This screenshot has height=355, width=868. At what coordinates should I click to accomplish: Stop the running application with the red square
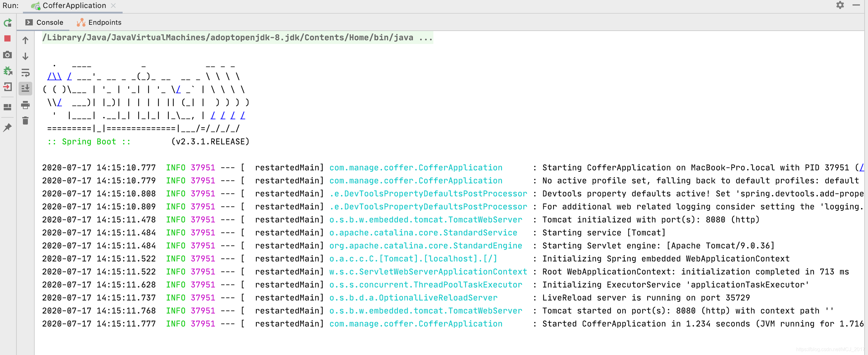click(7, 38)
